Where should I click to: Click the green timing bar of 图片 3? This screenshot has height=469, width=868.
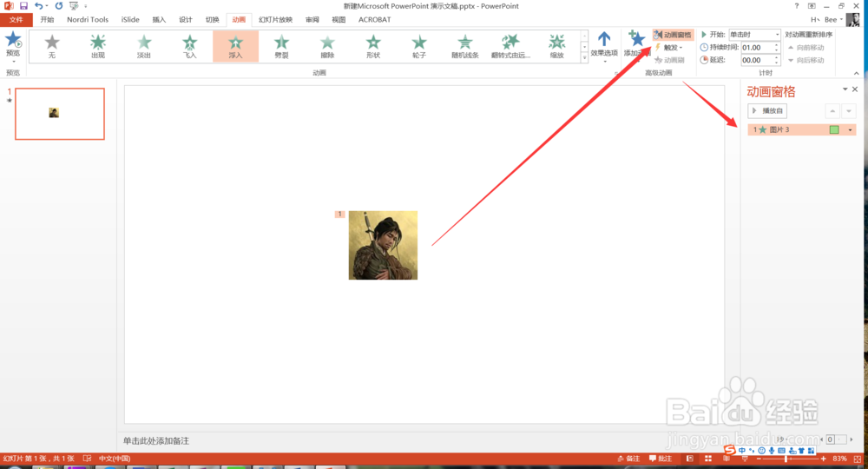point(834,129)
